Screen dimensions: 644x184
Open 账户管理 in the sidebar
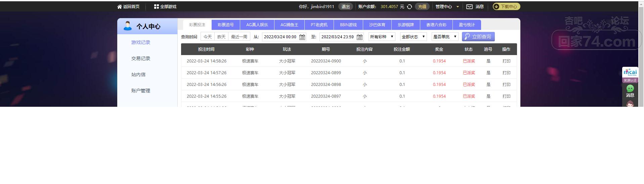click(x=141, y=91)
